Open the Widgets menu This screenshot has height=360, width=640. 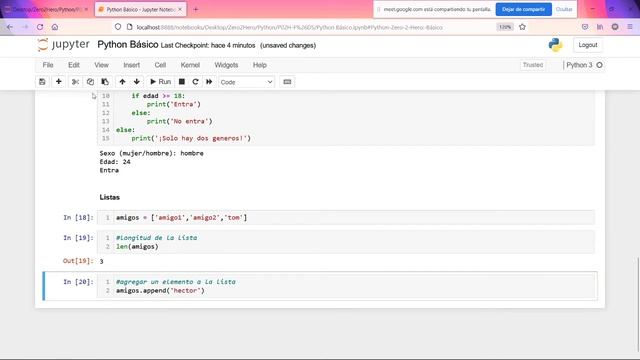(x=226, y=65)
